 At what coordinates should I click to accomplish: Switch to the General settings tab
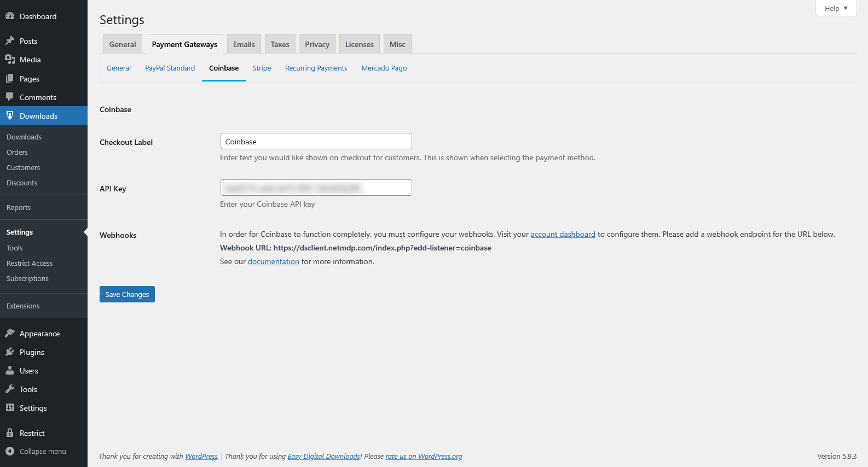123,44
